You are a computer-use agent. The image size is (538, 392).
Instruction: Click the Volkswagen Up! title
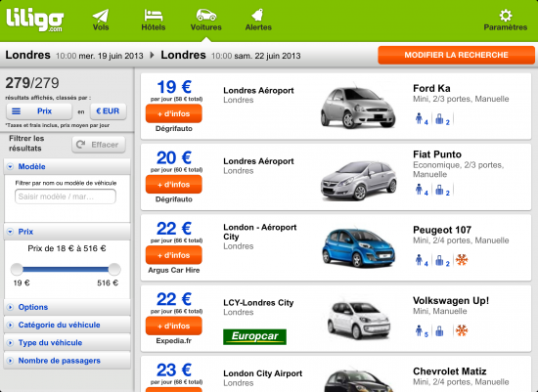click(451, 301)
